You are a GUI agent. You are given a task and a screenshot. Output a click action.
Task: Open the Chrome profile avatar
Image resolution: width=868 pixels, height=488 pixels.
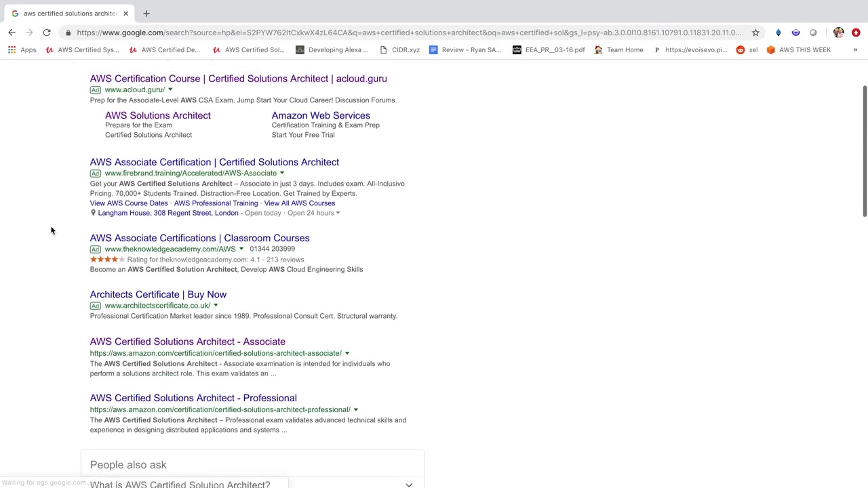[839, 33]
